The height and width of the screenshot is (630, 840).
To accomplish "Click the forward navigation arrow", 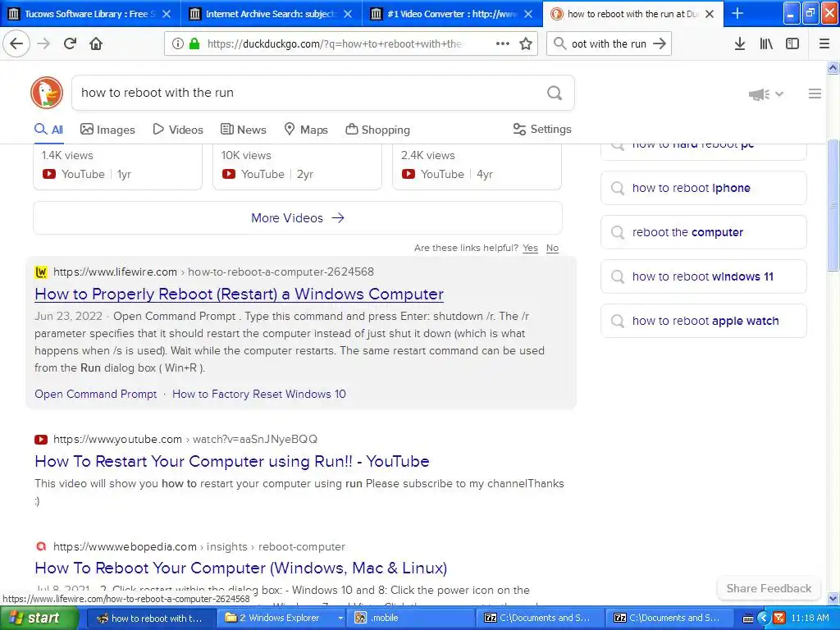I will point(43,43).
